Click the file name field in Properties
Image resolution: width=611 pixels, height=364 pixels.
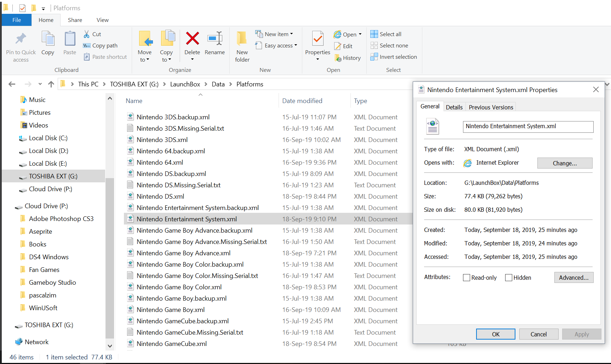(528, 127)
